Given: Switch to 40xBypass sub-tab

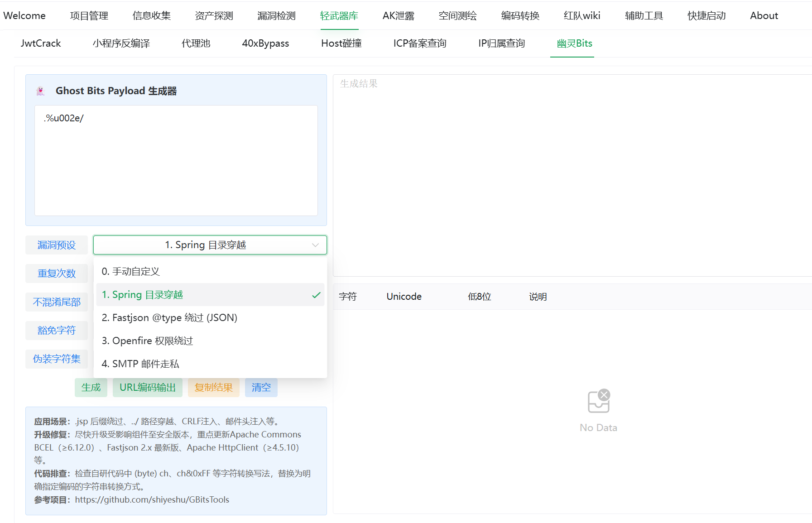Looking at the screenshot, I should (265, 43).
